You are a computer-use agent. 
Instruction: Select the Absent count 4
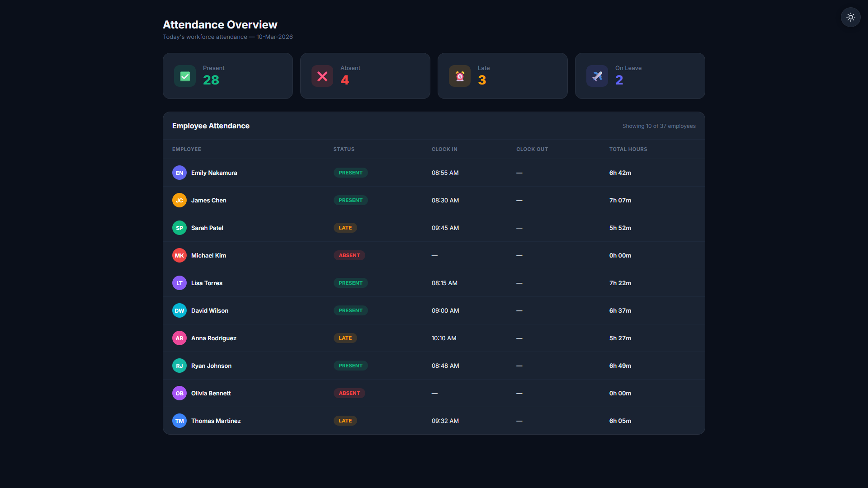(345, 80)
